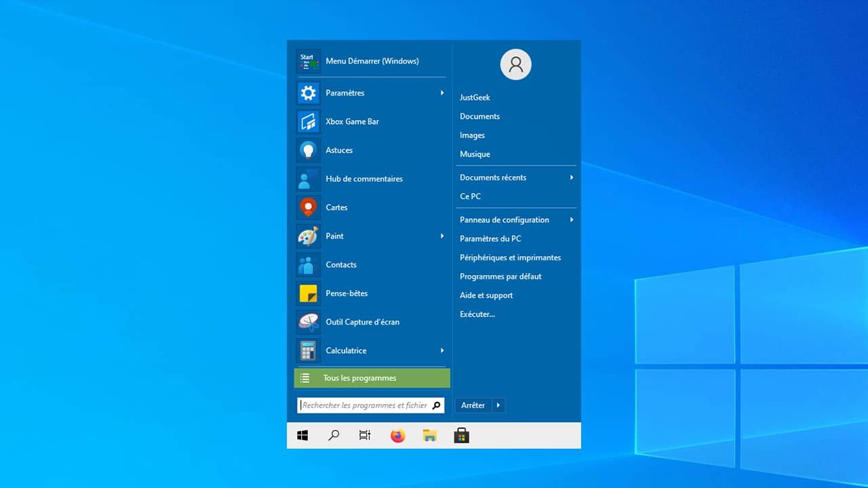Open Task View from the taskbar
Screen dimensions: 868x488
click(x=365, y=436)
